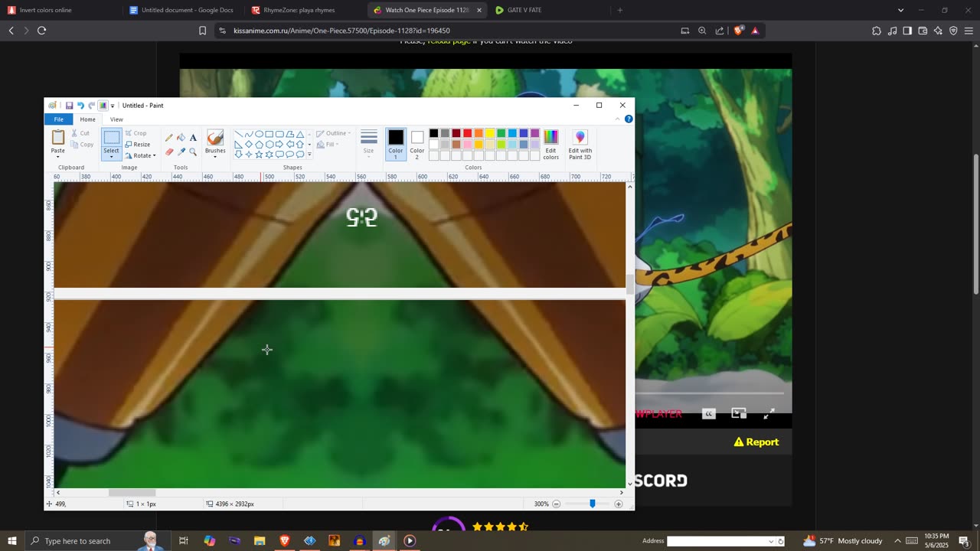This screenshot has width=980, height=551.
Task: Open a new browser tab
Action: click(x=620, y=10)
